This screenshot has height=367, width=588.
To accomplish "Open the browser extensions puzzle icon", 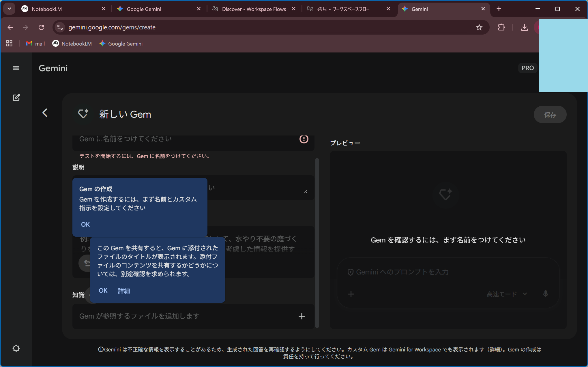I will [x=501, y=27].
